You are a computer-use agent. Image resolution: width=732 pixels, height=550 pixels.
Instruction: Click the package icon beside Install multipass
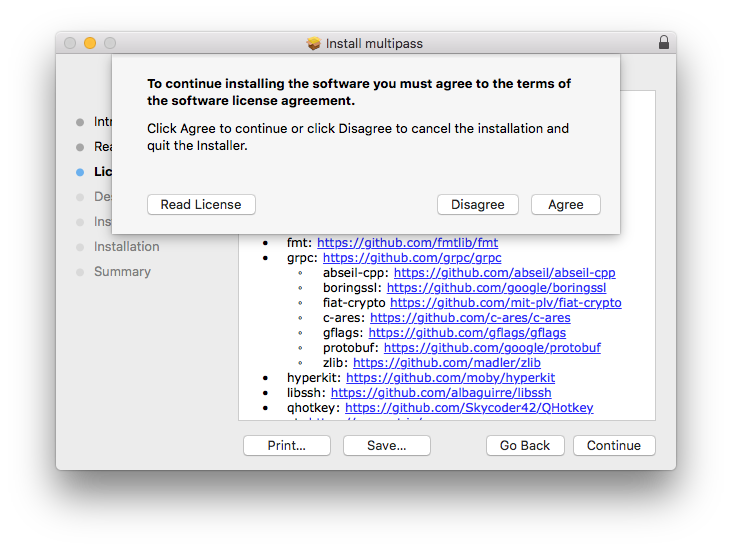[314, 43]
